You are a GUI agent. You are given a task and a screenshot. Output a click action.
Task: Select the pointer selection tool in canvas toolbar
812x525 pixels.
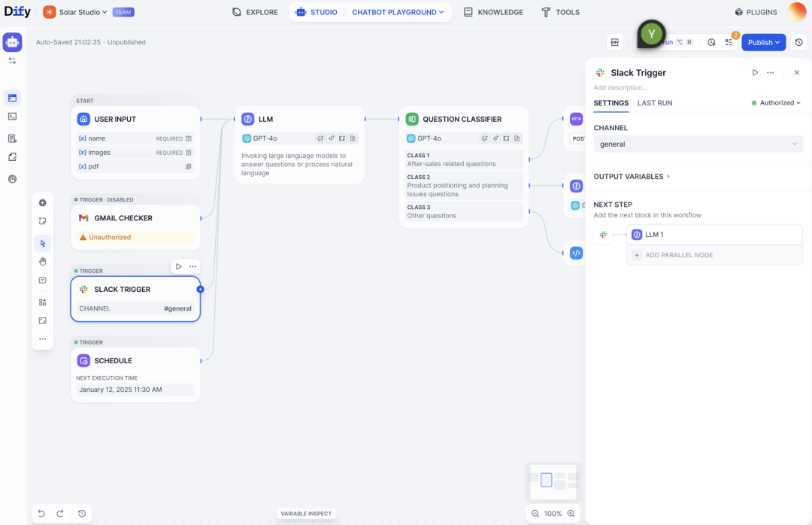click(43, 243)
